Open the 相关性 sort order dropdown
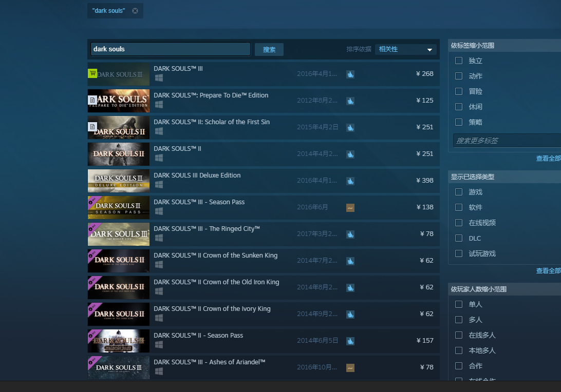This screenshot has width=561, height=392. (406, 49)
